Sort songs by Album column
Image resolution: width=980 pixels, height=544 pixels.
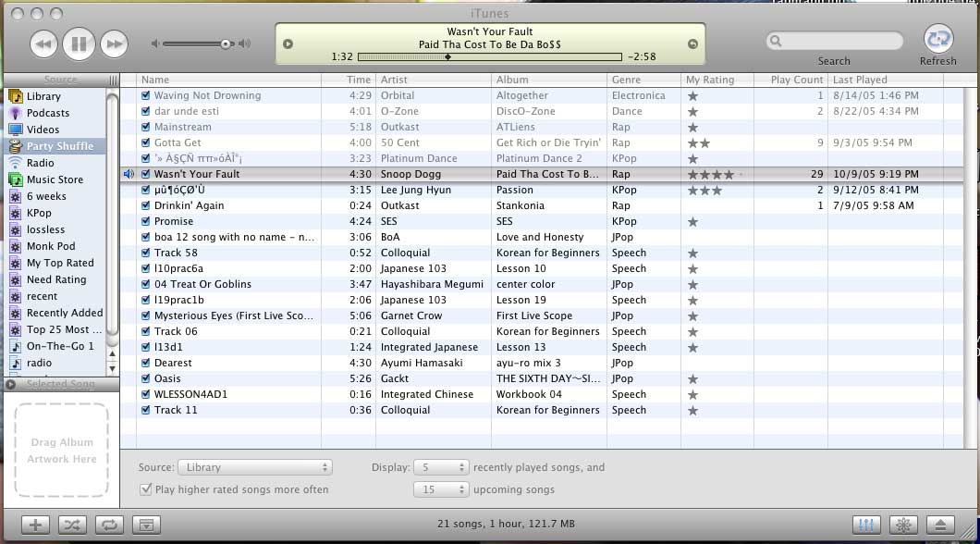coord(549,80)
